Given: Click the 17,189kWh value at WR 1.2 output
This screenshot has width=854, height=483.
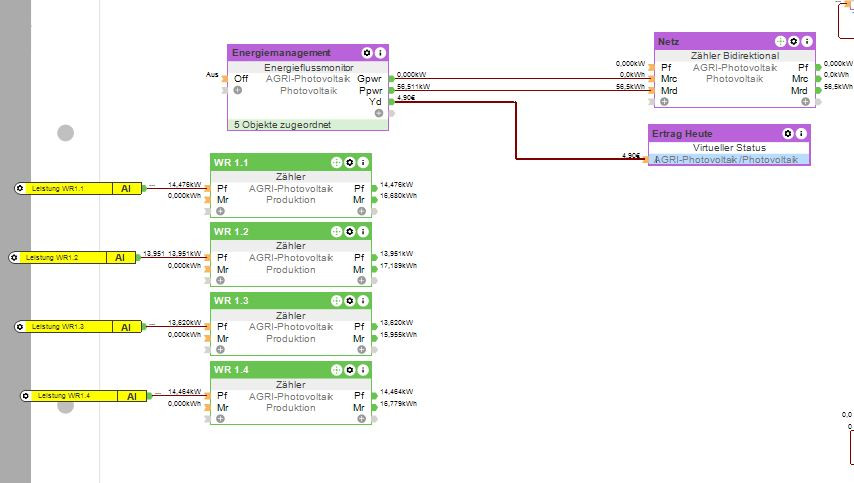Looking at the screenshot, I should [398, 266].
